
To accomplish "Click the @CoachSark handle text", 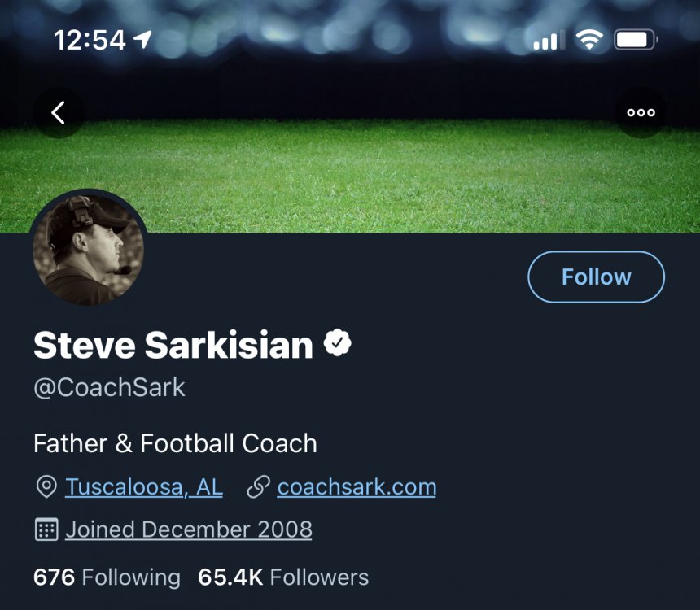I will [110, 387].
